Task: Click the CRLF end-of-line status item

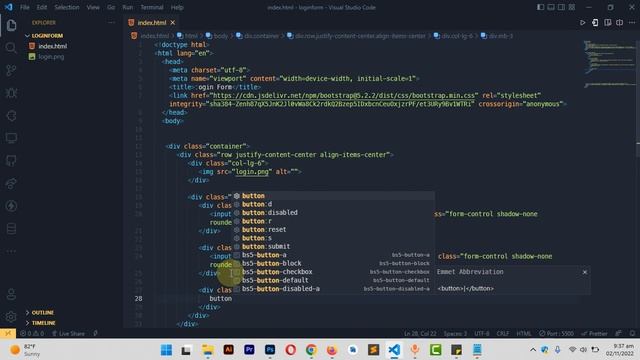Action: coord(503,333)
